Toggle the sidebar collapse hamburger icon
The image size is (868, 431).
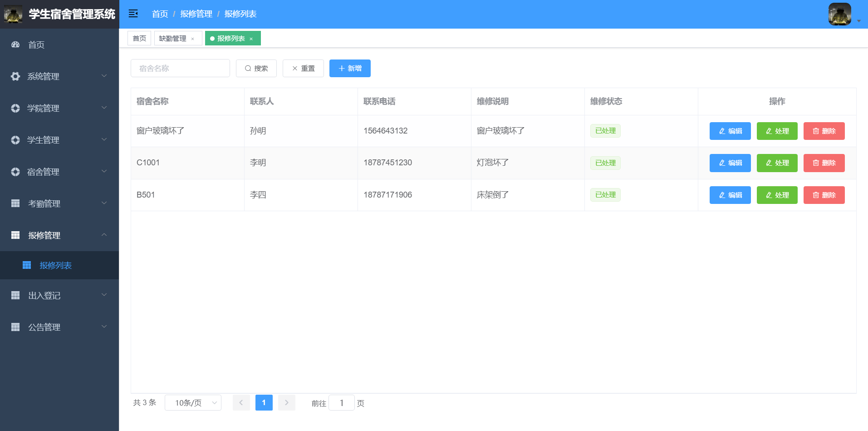pos(133,14)
